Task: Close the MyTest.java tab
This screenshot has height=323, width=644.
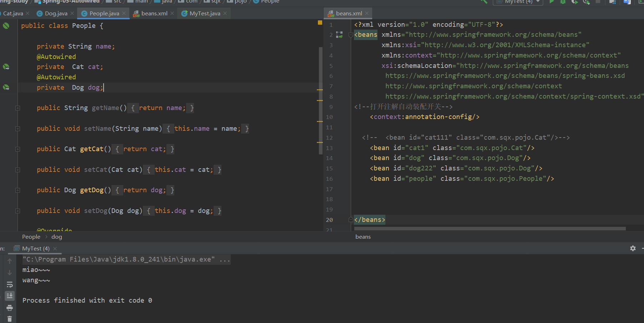Action: (225, 14)
